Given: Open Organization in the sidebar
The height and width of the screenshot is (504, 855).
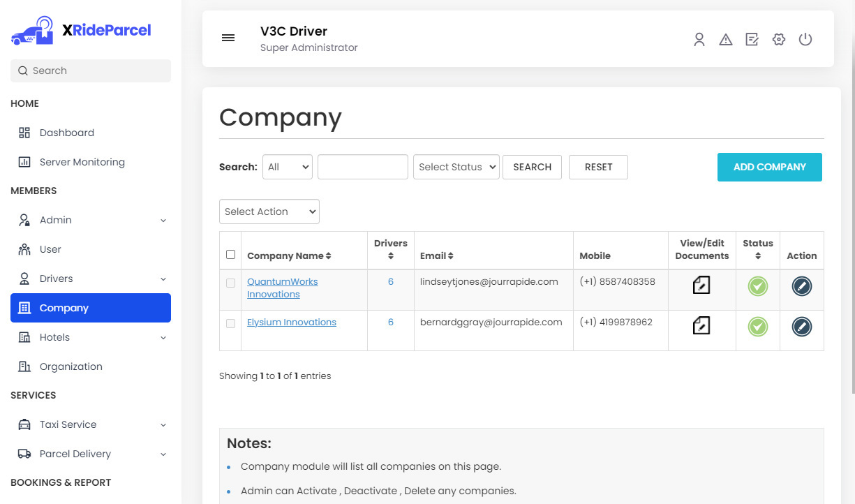Looking at the screenshot, I should click(70, 366).
